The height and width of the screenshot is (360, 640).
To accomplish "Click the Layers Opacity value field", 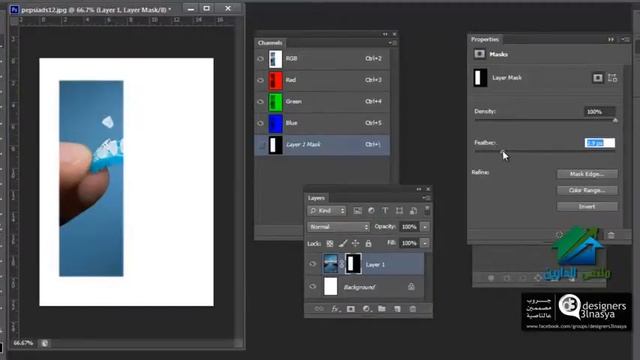I will (409, 227).
